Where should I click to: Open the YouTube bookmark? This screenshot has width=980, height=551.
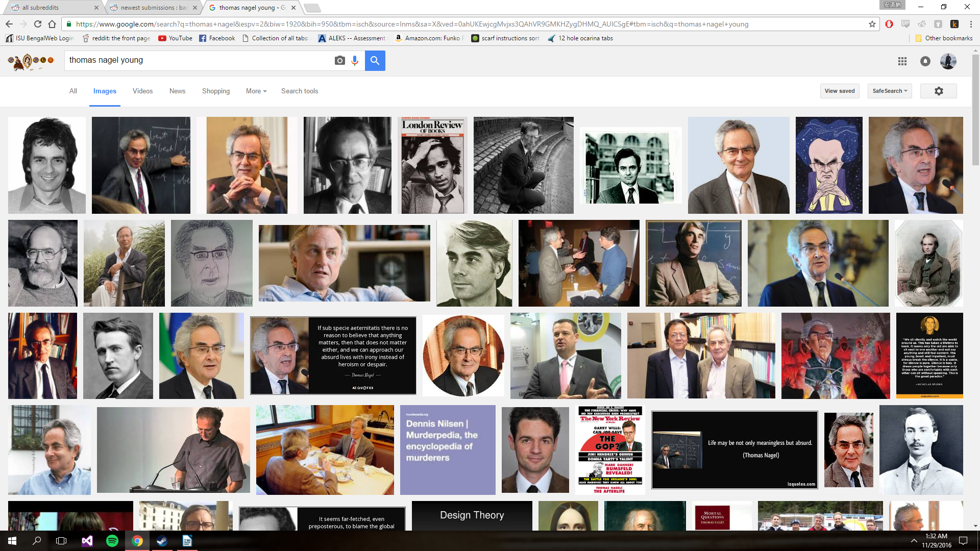(x=175, y=38)
